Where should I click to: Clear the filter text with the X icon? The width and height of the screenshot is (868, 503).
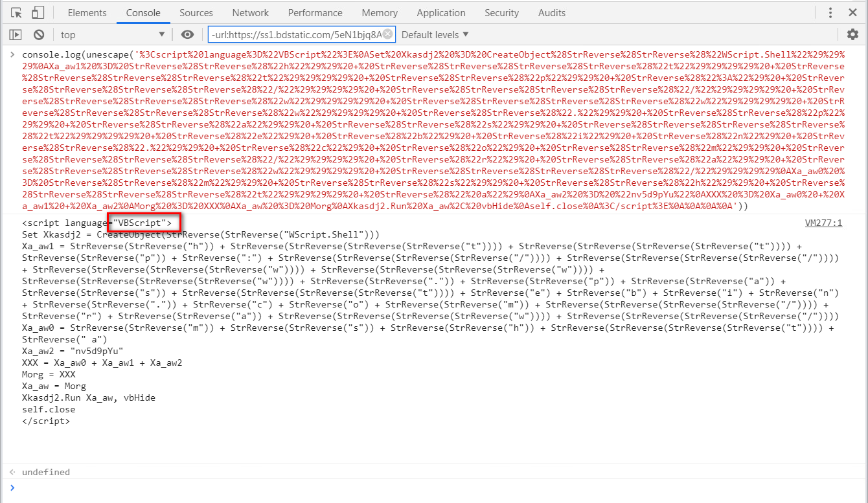(x=387, y=34)
